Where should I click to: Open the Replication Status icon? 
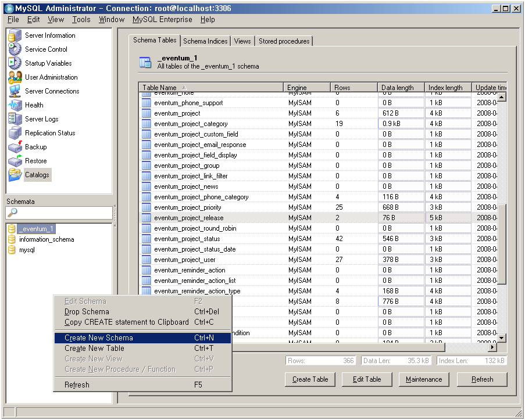coord(15,133)
